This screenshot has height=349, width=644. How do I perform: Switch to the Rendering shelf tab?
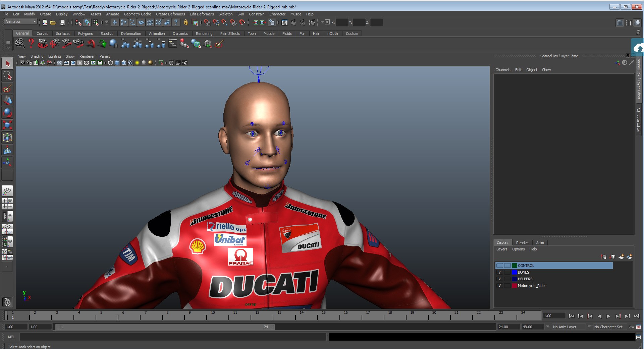pyautogui.click(x=204, y=34)
